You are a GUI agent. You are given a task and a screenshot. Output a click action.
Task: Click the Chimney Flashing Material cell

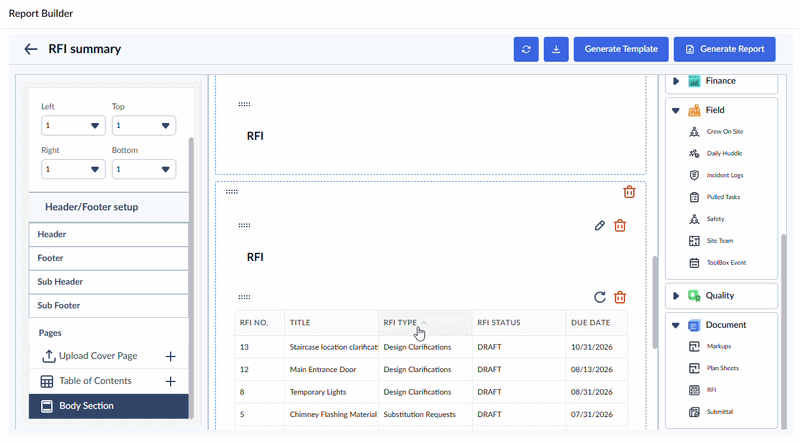click(x=331, y=414)
